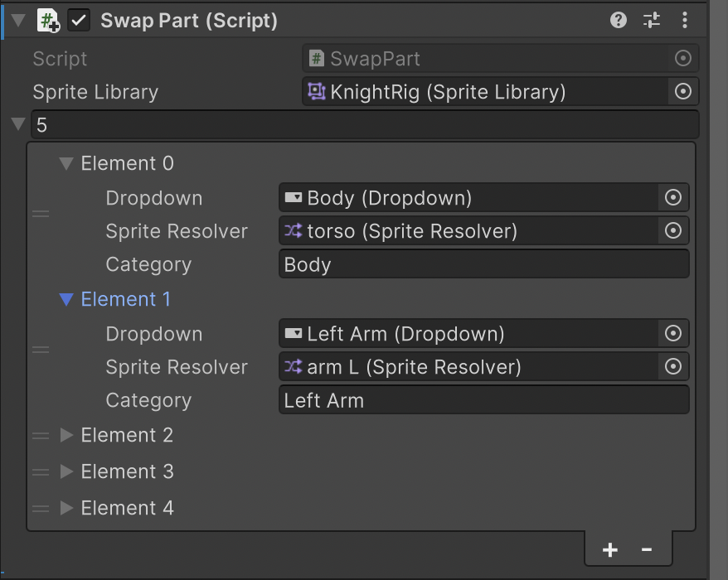728x580 pixels.
Task: Click object picker for Left Arm Dropdown
Action: 673,334
